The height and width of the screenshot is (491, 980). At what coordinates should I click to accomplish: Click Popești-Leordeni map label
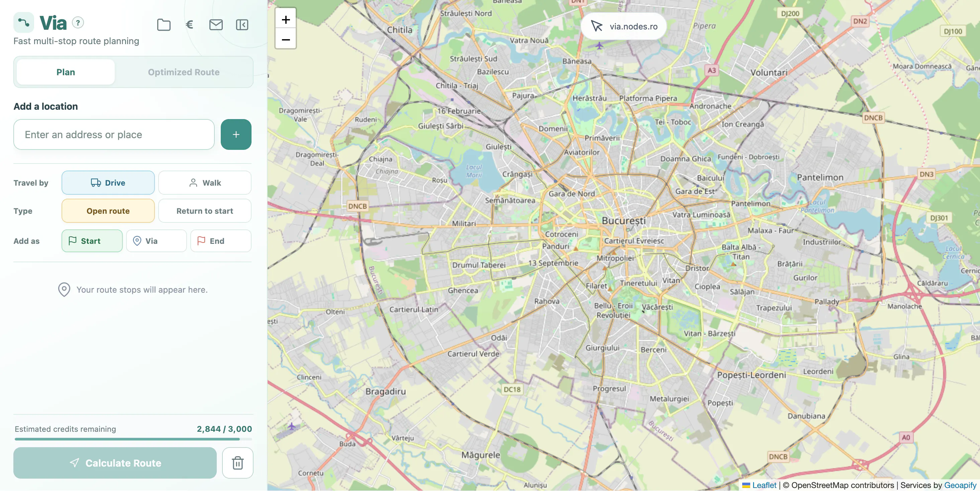point(751,375)
